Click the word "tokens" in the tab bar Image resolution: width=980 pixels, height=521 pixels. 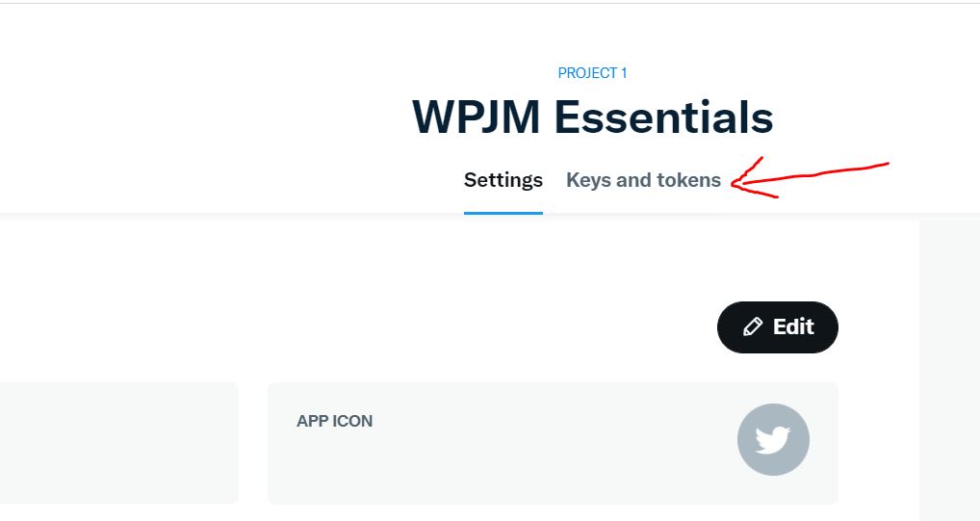pyautogui.click(x=688, y=180)
